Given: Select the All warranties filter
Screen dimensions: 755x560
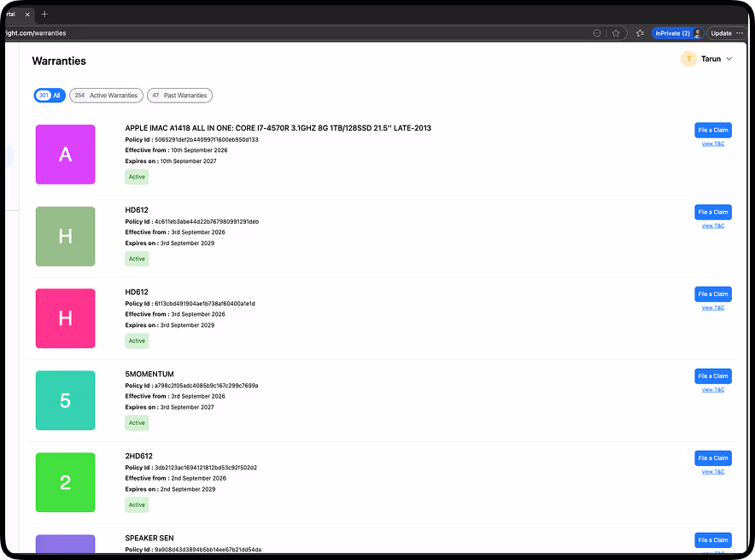Looking at the screenshot, I should pos(50,96).
